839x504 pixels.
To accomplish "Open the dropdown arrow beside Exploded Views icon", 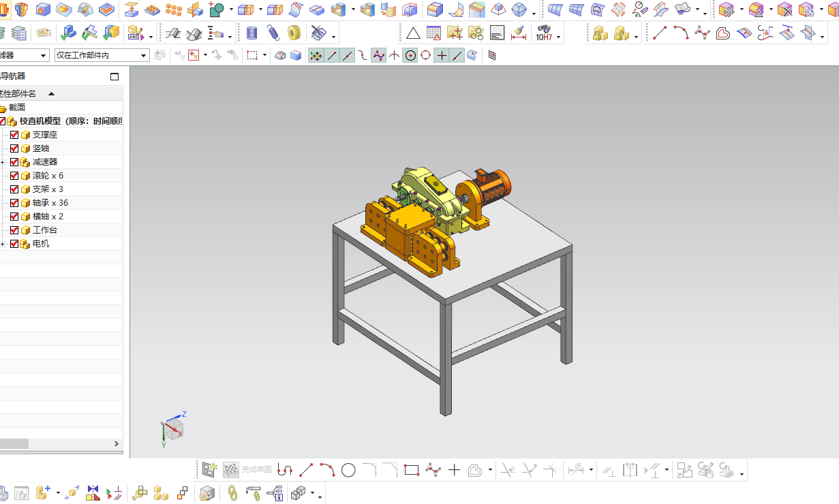I will [x=312, y=493].
